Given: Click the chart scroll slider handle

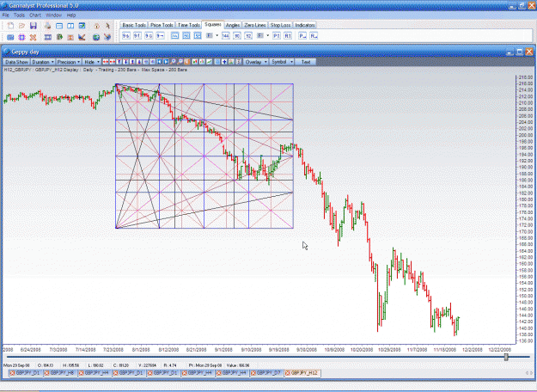Looking at the screenshot, I should [506, 357].
